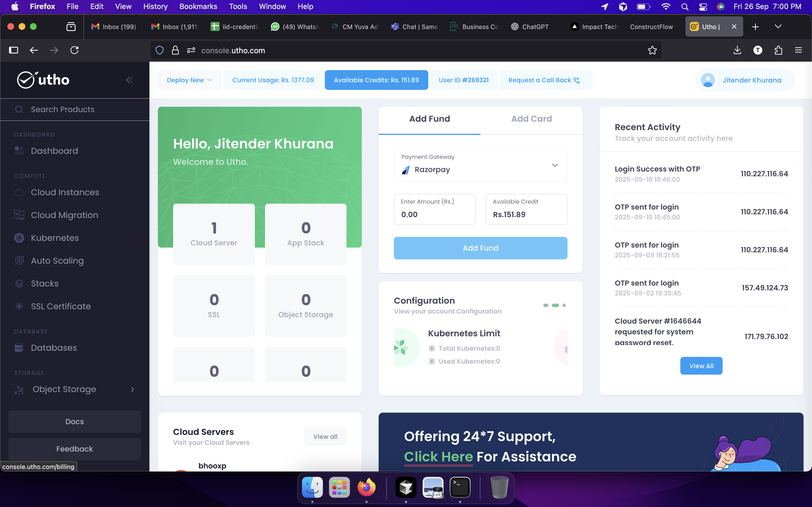Expand the Payment Gateway Razorpay dropdown
This screenshot has height=507, width=812.
tap(555, 165)
